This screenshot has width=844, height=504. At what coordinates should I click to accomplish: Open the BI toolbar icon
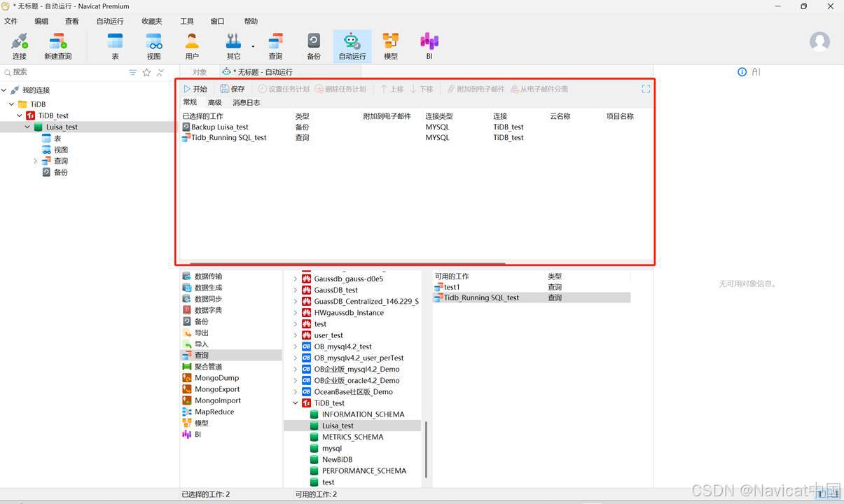[429, 45]
